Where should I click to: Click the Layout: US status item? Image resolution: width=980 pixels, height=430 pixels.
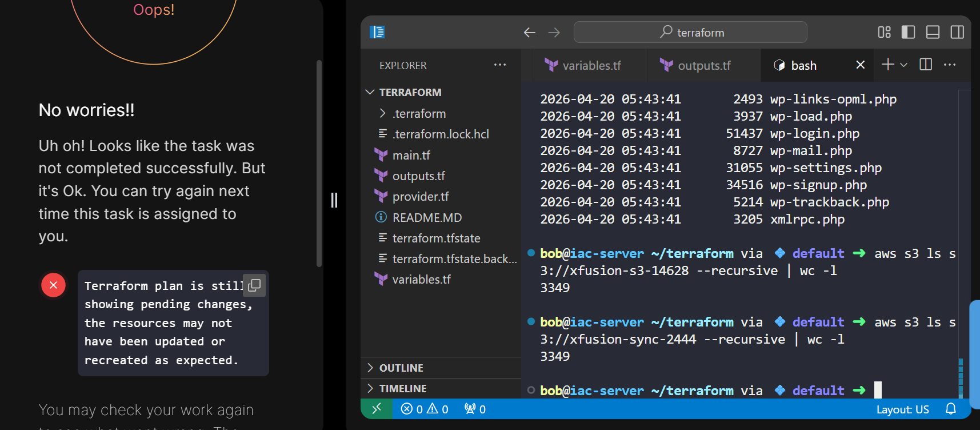point(902,409)
